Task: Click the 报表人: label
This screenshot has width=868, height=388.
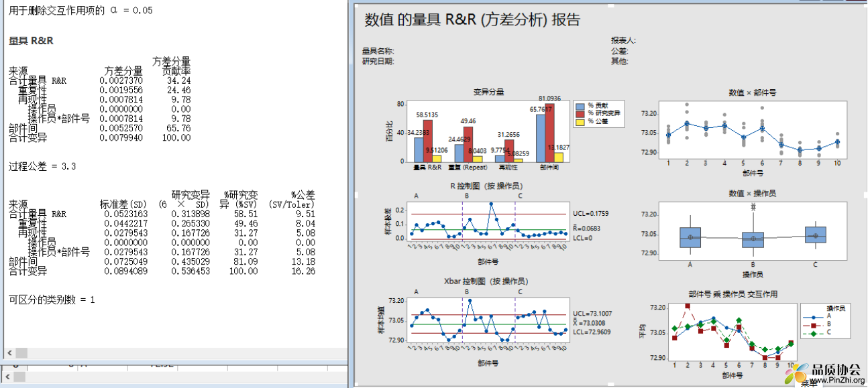Action: pyautogui.click(x=623, y=41)
